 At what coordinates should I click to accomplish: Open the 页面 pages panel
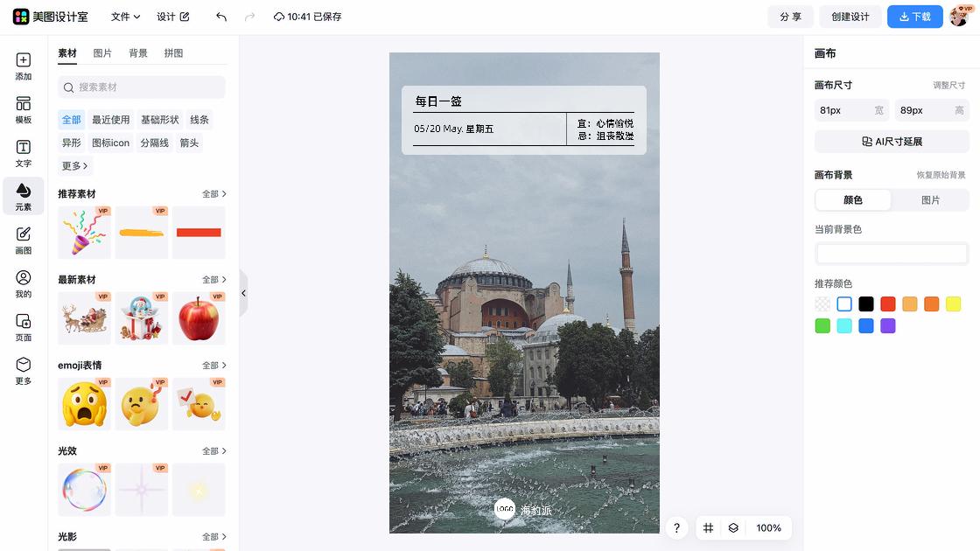tap(24, 327)
